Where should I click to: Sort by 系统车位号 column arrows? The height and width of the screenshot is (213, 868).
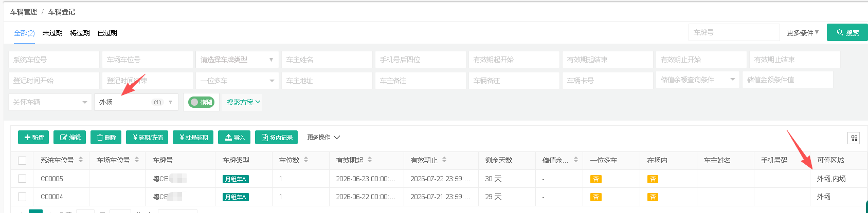pyautogui.click(x=81, y=160)
